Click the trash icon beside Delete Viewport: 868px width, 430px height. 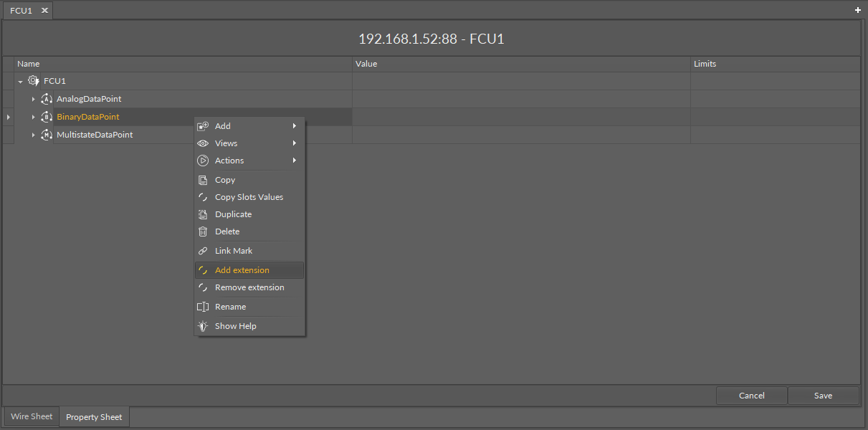pyautogui.click(x=203, y=231)
